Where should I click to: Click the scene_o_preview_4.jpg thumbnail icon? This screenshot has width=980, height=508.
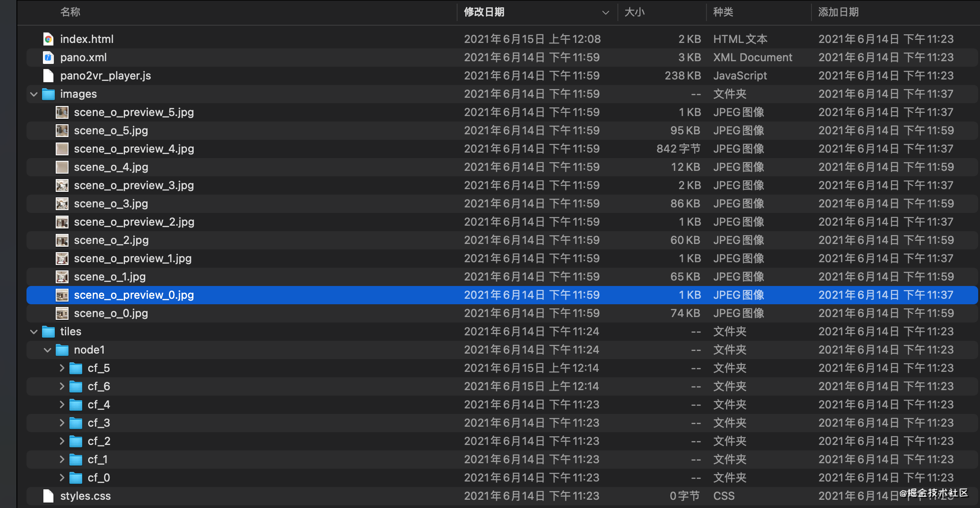pyautogui.click(x=62, y=149)
